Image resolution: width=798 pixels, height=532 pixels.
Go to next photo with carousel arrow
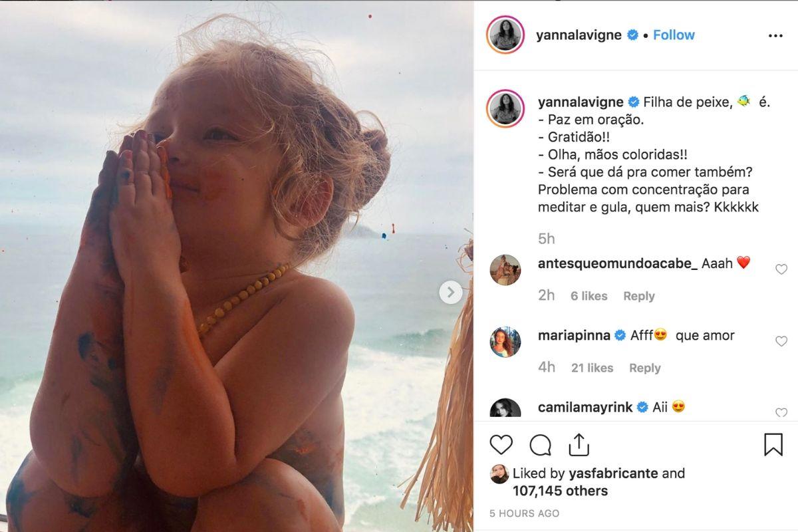click(x=450, y=292)
